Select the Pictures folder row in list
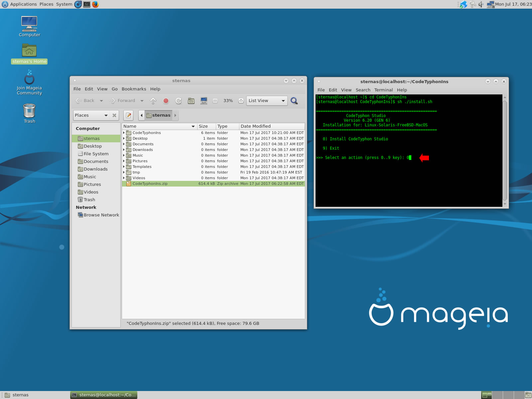The height and width of the screenshot is (399, 532). pos(213,161)
